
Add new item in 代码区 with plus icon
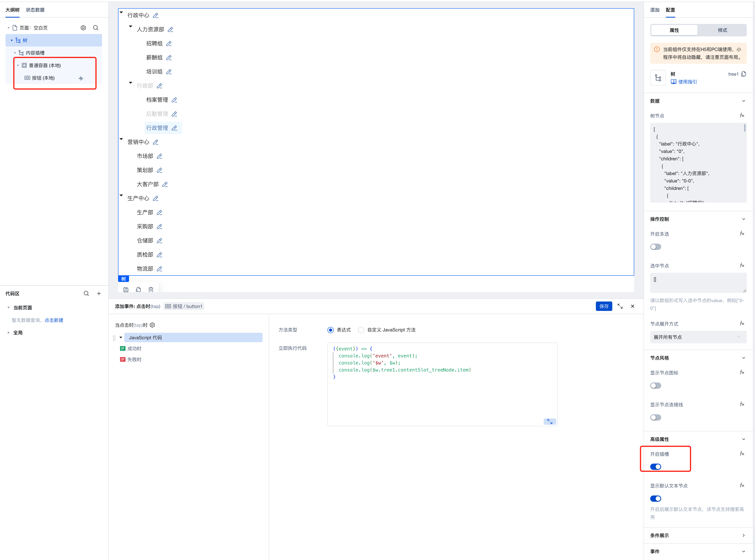(x=99, y=293)
